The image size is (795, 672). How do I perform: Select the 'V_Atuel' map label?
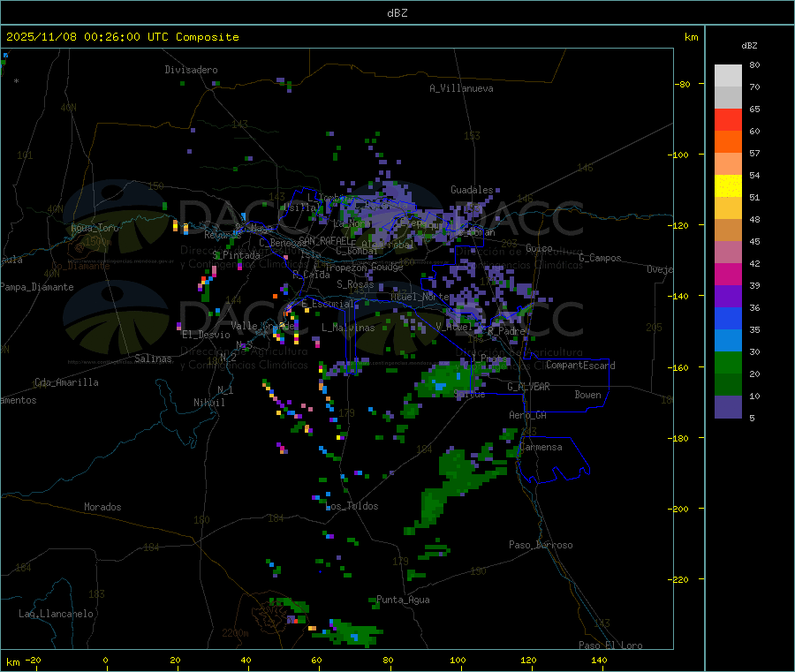(454, 327)
